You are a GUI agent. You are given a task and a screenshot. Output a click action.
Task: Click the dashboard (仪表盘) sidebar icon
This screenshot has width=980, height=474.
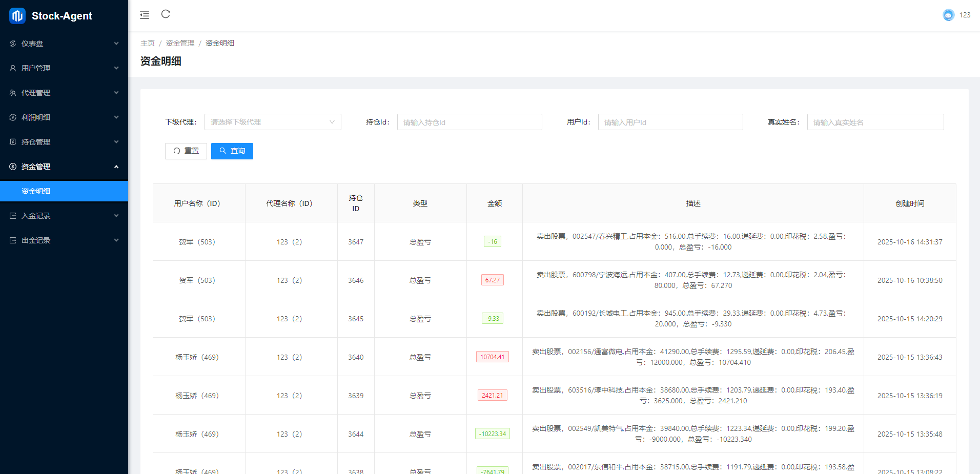13,44
